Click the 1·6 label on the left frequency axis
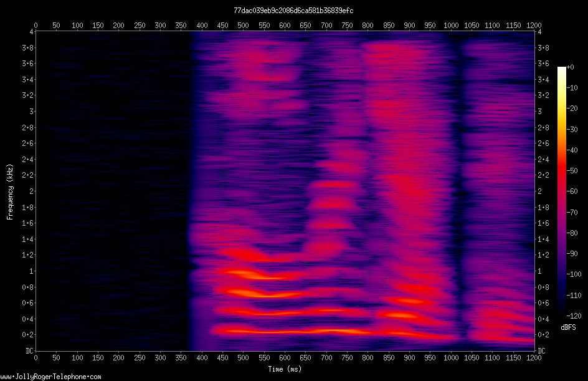Viewport: 588px width, 381px height. tap(28, 223)
